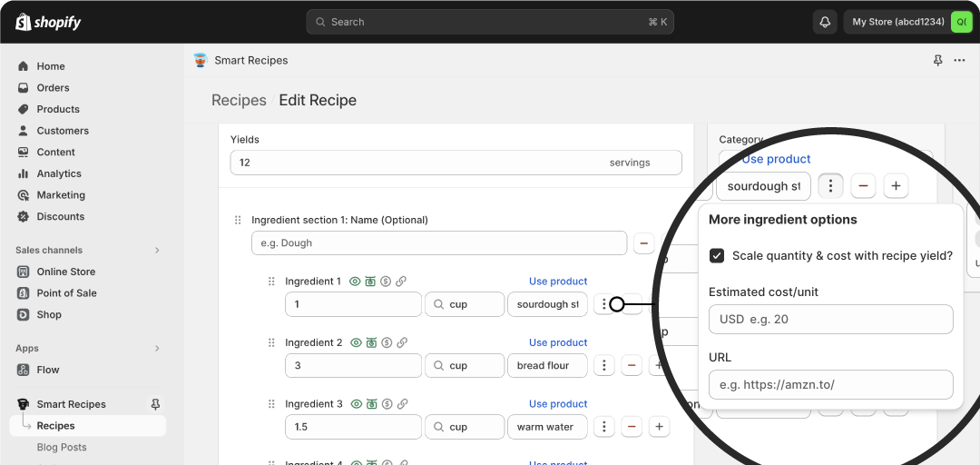Grab the Ingredient 3 drag handle
Viewport: 980px width, 465px height.
271,404
